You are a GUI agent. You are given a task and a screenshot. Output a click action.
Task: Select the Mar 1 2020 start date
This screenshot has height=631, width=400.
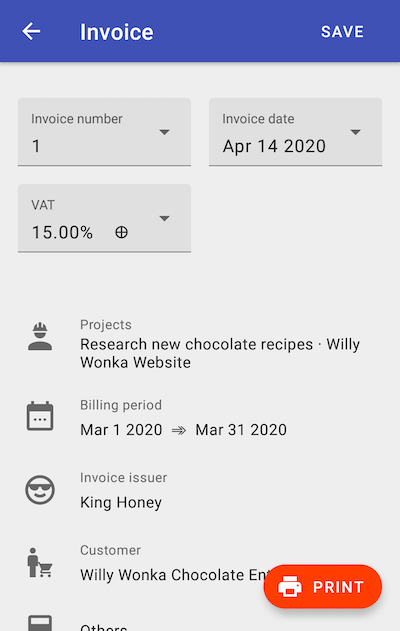tap(121, 430)
